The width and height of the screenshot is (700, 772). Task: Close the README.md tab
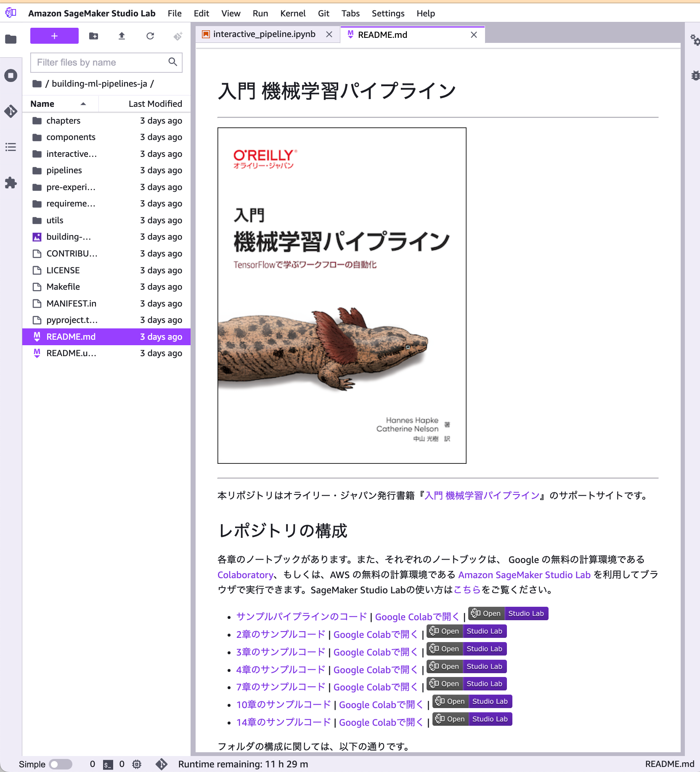click(474, 35)
